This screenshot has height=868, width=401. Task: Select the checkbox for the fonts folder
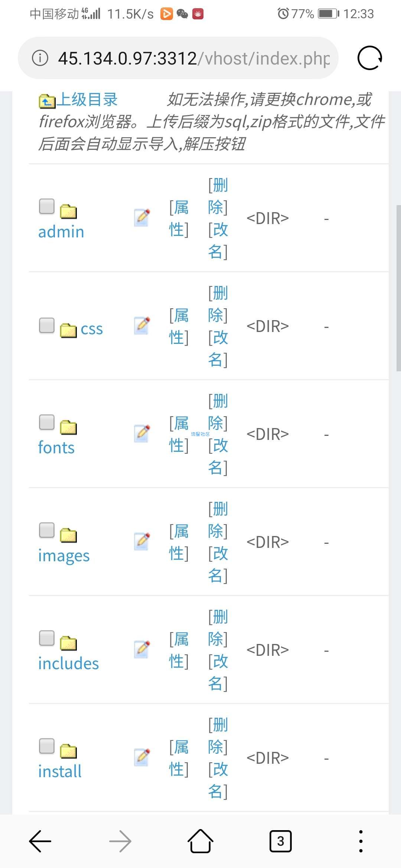click(x=47, y=422)
